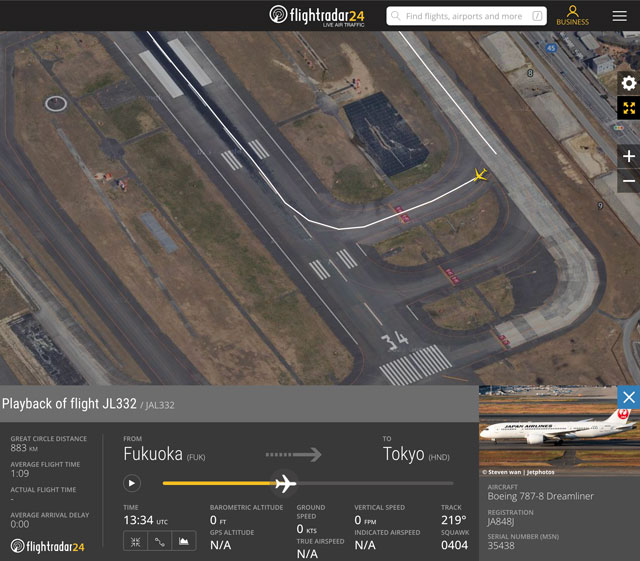Image resolution: width=640 pixels, height=561 pixels.
Task: Open the Business account menu
Action: (x=573, y=15)
